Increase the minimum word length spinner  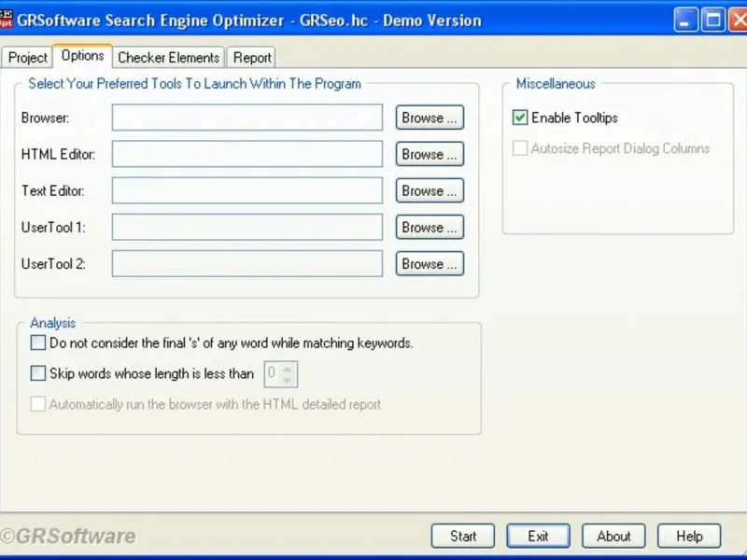[x=287, y=369]
